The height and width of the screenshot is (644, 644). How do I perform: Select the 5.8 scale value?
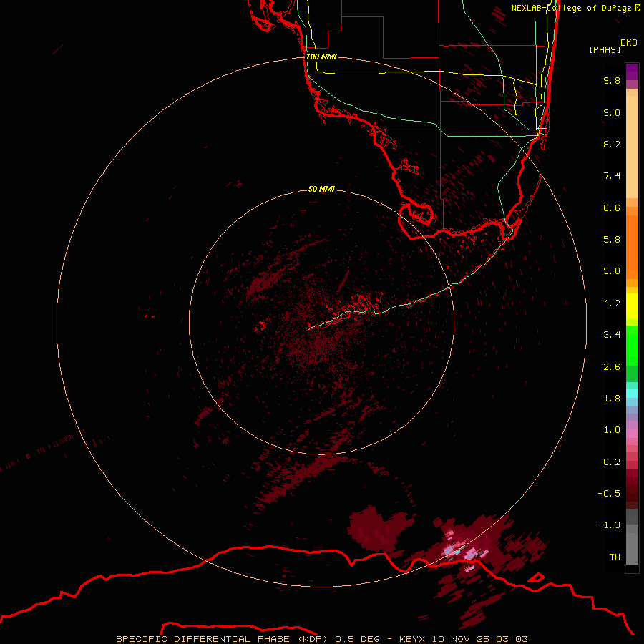(612, 240)
